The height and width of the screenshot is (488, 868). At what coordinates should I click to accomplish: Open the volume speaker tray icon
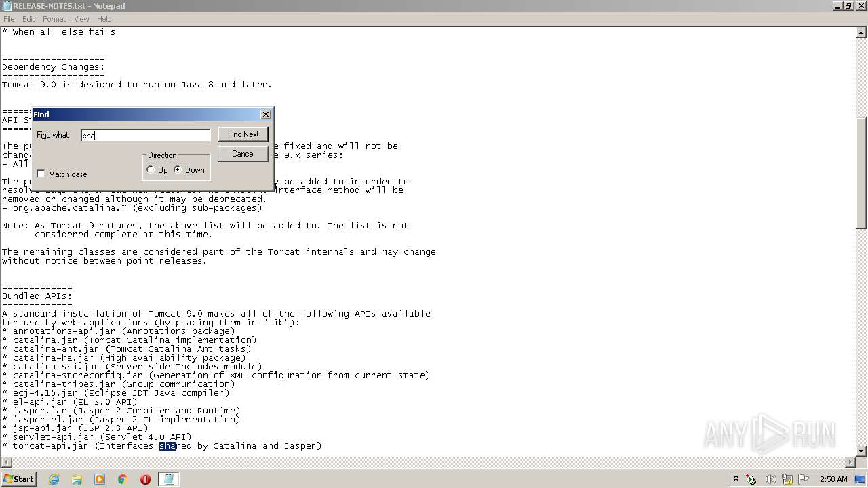(x=770, y=479)
